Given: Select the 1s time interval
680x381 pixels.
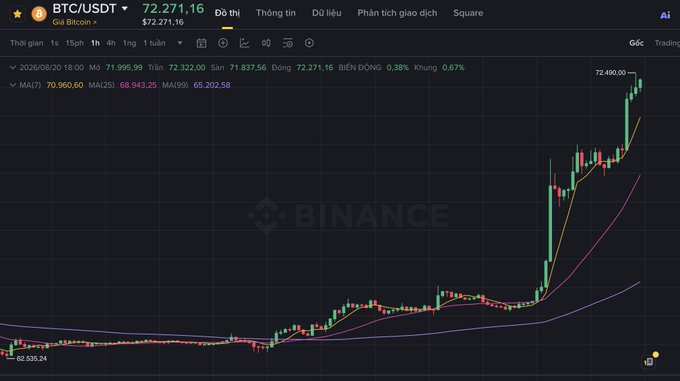Looking at the screenshot, I should [x=54, y=43].
